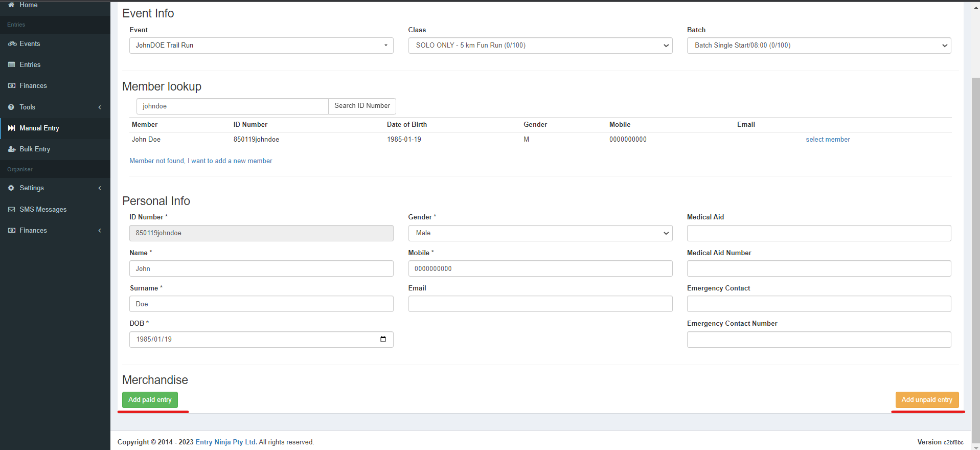Image resolution: width=980 pixels, height=450 pixels.
Task: Expand the Organiser Finances submenu arrow
Action: click(100, 231)
